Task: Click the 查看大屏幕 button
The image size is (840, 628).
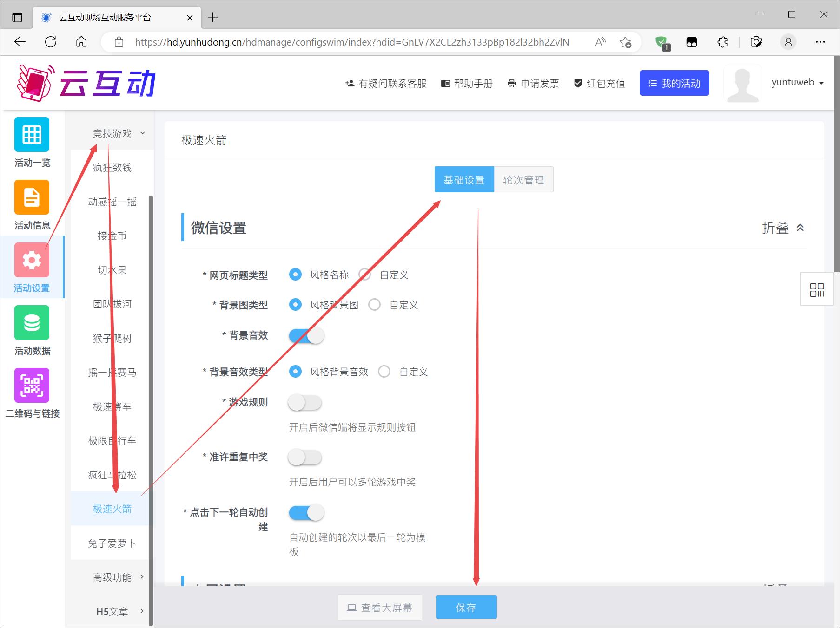Action: pos(380,607)
